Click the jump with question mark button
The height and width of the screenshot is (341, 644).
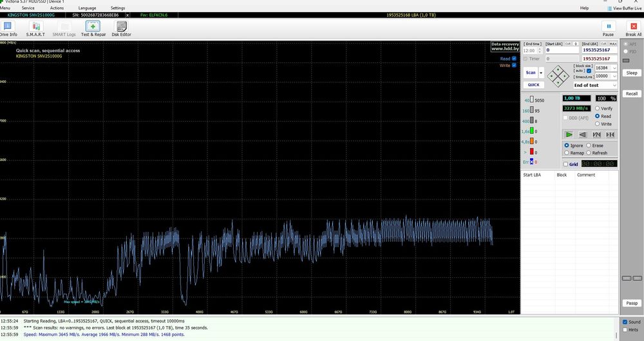tap(596, 134)
